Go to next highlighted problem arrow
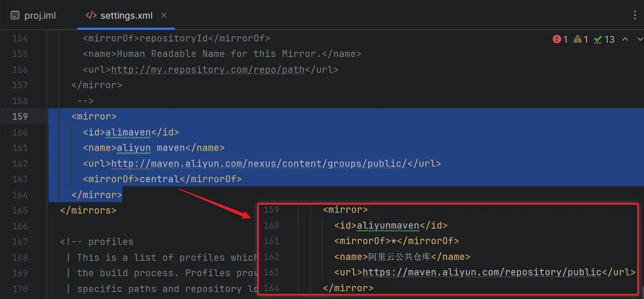Viewport: 644px width, 299px height. click(x=640, y=39)
